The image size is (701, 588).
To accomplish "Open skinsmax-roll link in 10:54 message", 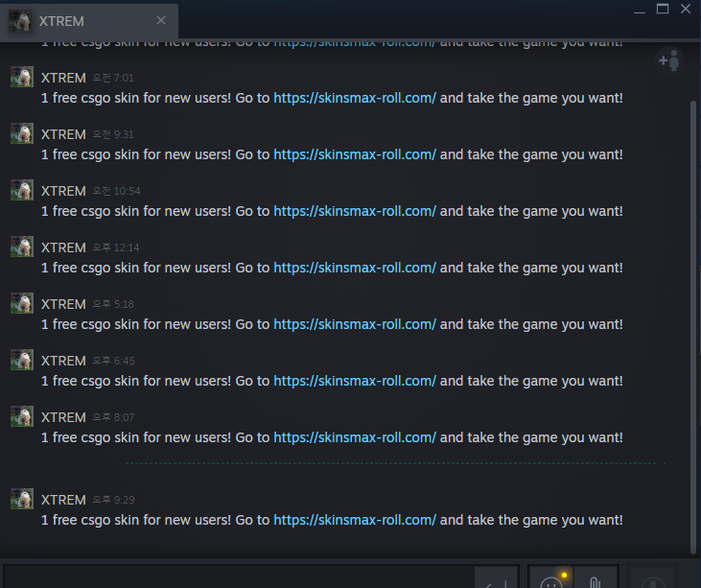I will [x=355, y=211].
